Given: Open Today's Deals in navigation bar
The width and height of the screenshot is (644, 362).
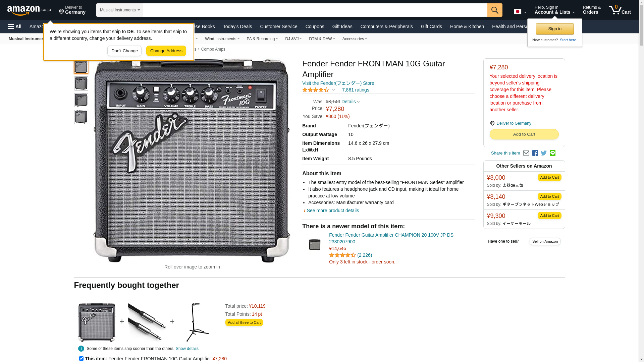Looking at the screenshot, I should pyautogui.click(x=237, y=26).
